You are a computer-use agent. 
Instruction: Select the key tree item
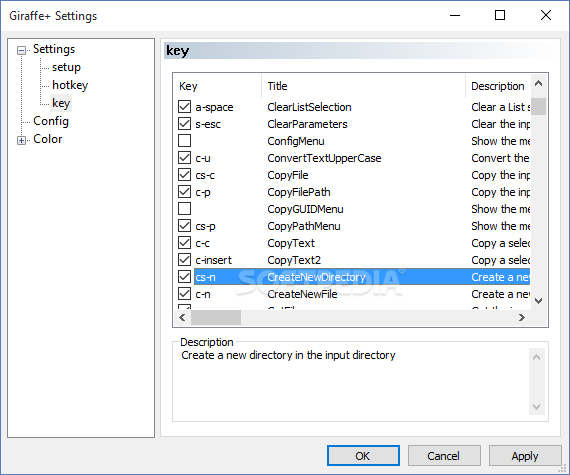pyautogui.click(x=61, y=103)
